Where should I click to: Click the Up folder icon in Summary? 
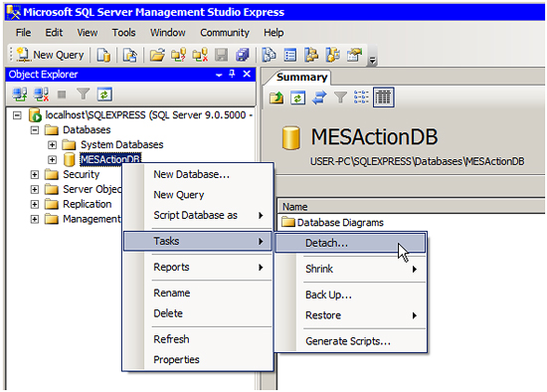pos(276,98)
